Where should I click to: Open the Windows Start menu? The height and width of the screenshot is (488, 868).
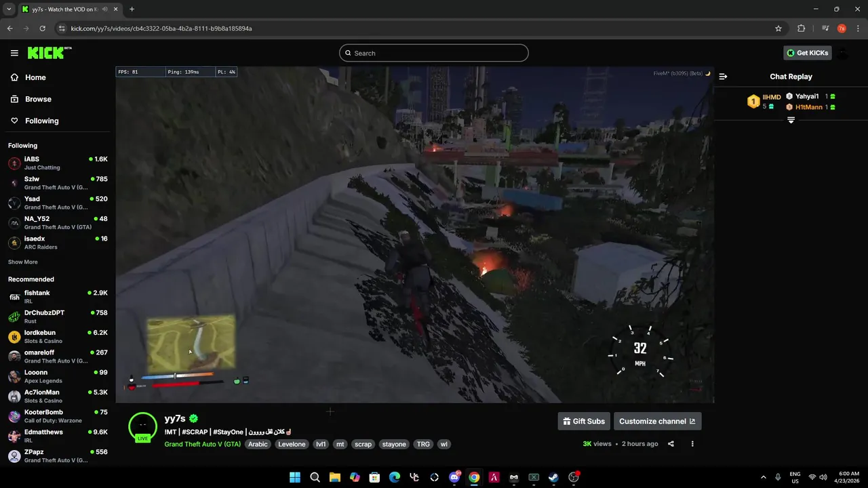[295, 477]
